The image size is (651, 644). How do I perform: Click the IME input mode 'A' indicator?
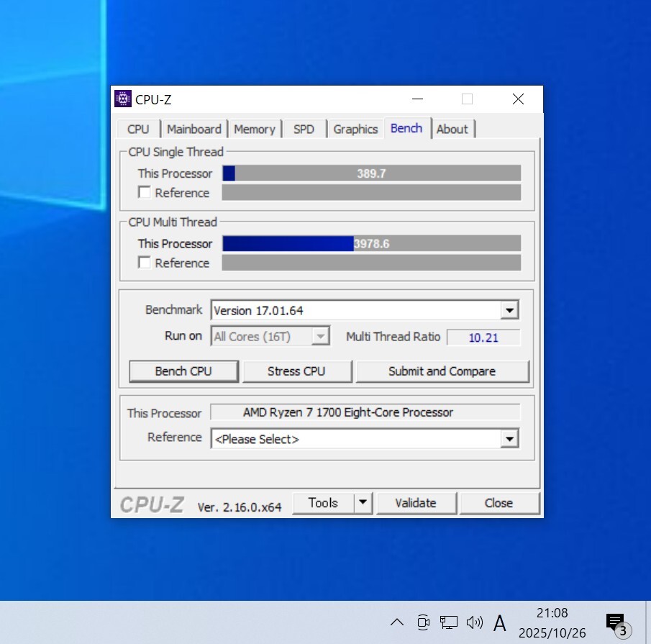(500, 622)
